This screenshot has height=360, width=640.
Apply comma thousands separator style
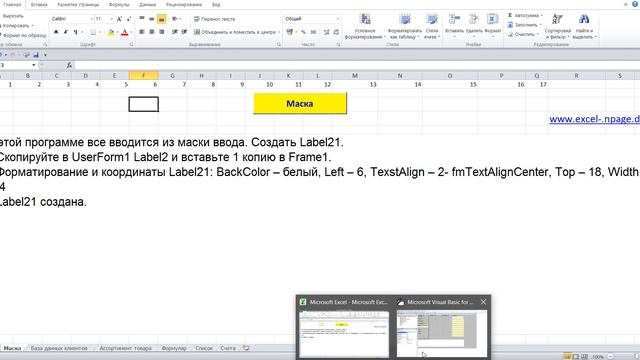click(x=313, y=32)
